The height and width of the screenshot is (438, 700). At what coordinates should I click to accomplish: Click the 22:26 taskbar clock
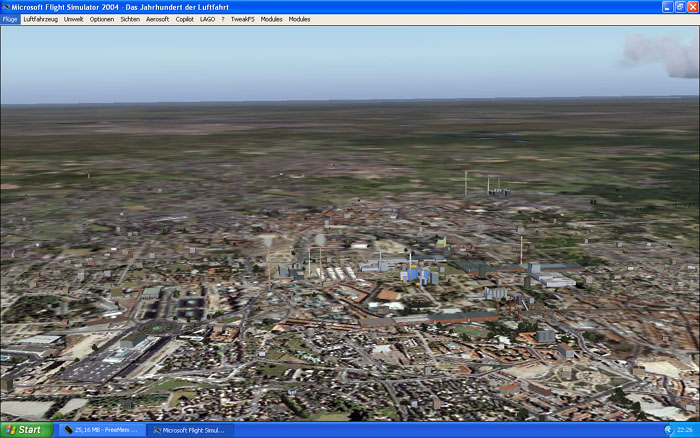point(685,430)
